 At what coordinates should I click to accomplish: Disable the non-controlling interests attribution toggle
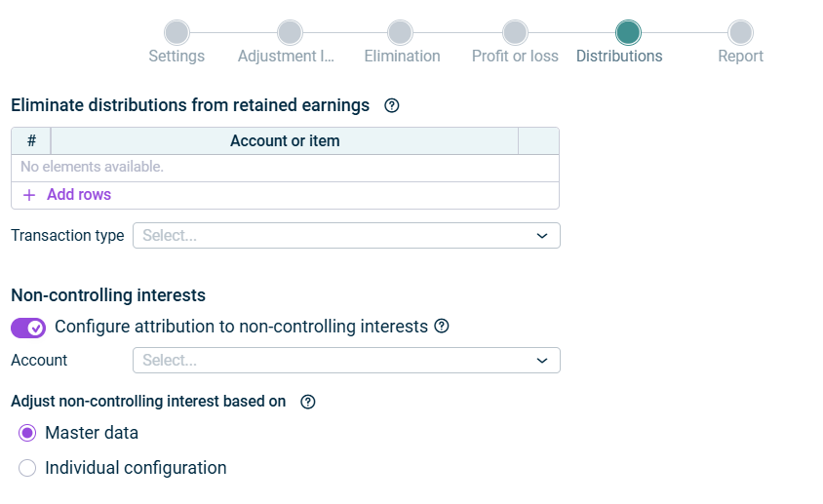[28, 328]
